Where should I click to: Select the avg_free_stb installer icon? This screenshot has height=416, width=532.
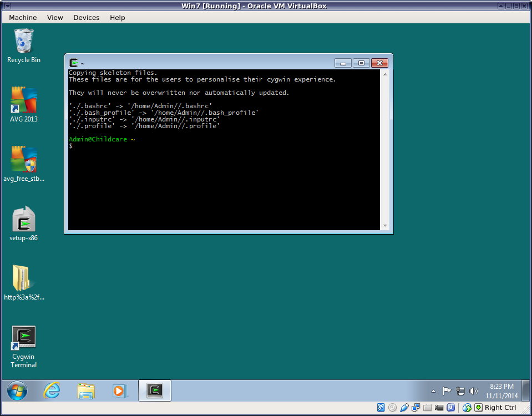23,164
